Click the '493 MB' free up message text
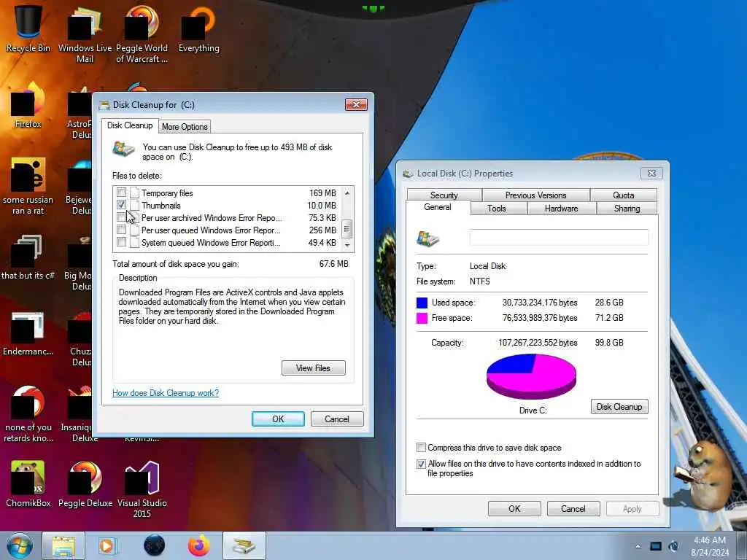Viewport: 747px width, 560px height. coord(237,152)
